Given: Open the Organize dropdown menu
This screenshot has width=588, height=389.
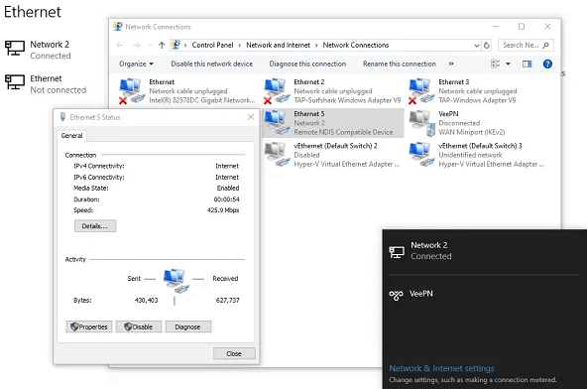Looking at the screenshot, I should 136,64.
